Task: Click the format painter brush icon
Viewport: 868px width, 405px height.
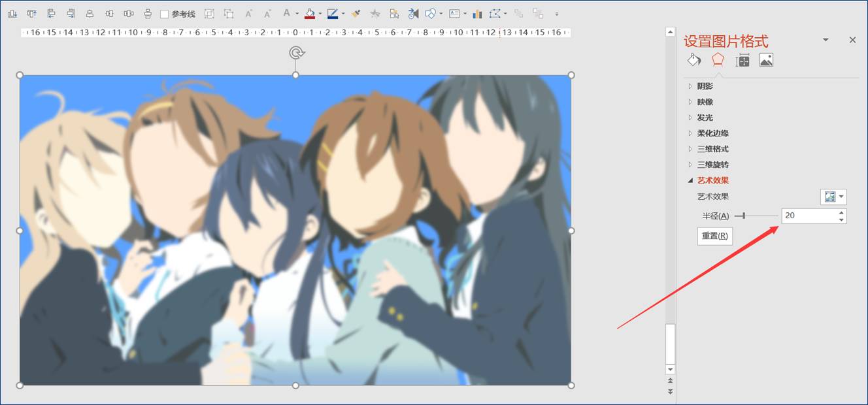Action: [356, 14]
